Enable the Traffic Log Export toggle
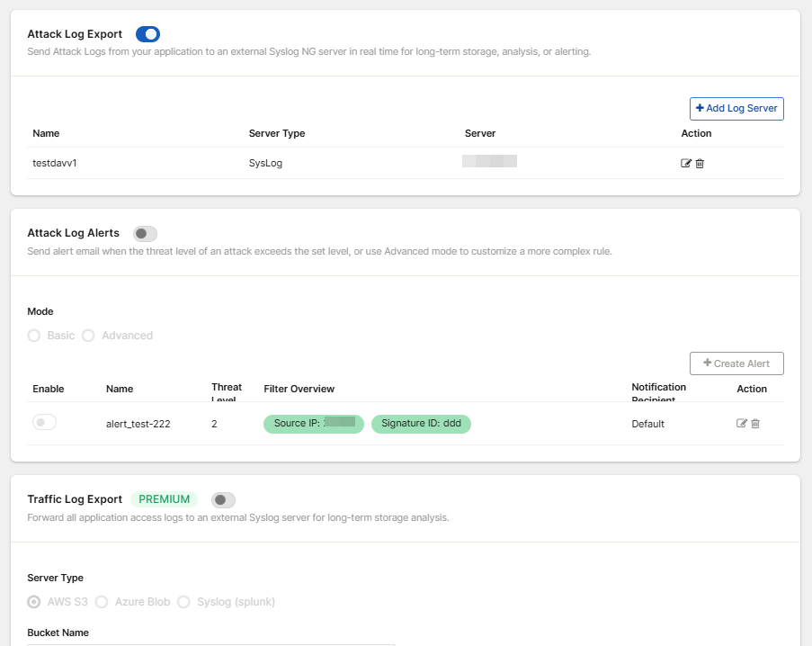812x646 pixels. click(223, 500)
